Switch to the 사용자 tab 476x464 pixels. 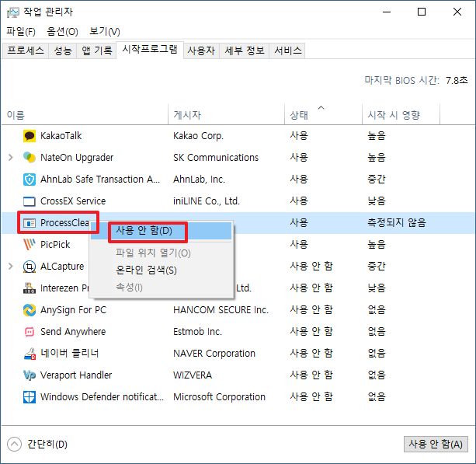point(201,51)
